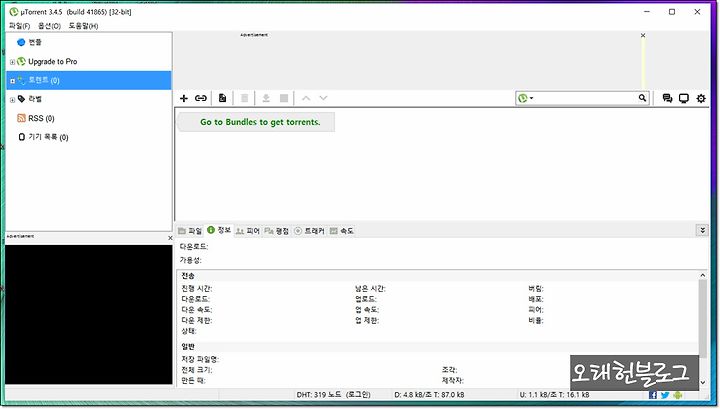Click the DHT: 319 노드 status entry

coord(333,395)
